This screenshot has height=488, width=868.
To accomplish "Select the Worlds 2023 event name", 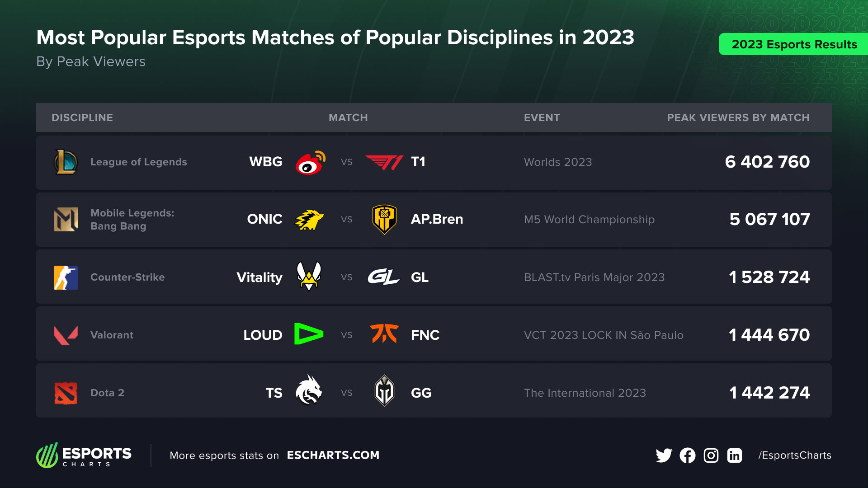I will tap(558, 162).
